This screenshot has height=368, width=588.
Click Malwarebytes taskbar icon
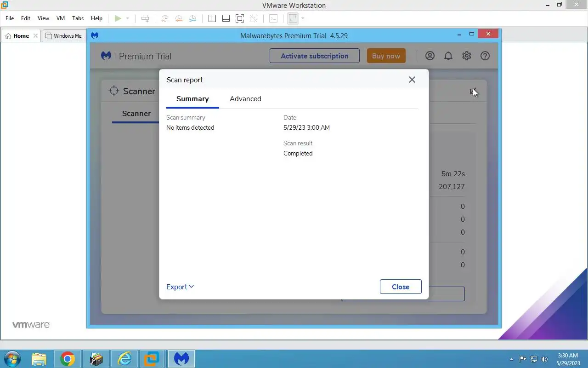181,359
